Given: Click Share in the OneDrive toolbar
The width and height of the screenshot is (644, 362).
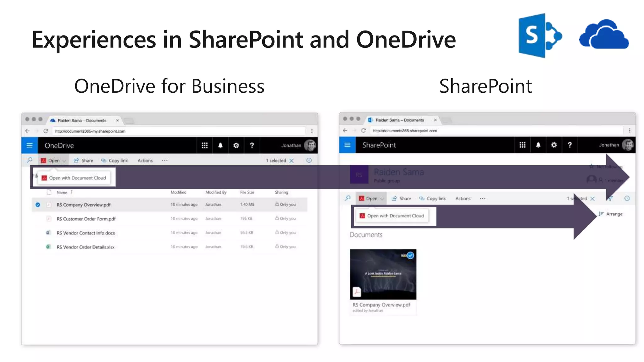Looking at the screenshot, I should pyautogui.click(x=84, y=161).
